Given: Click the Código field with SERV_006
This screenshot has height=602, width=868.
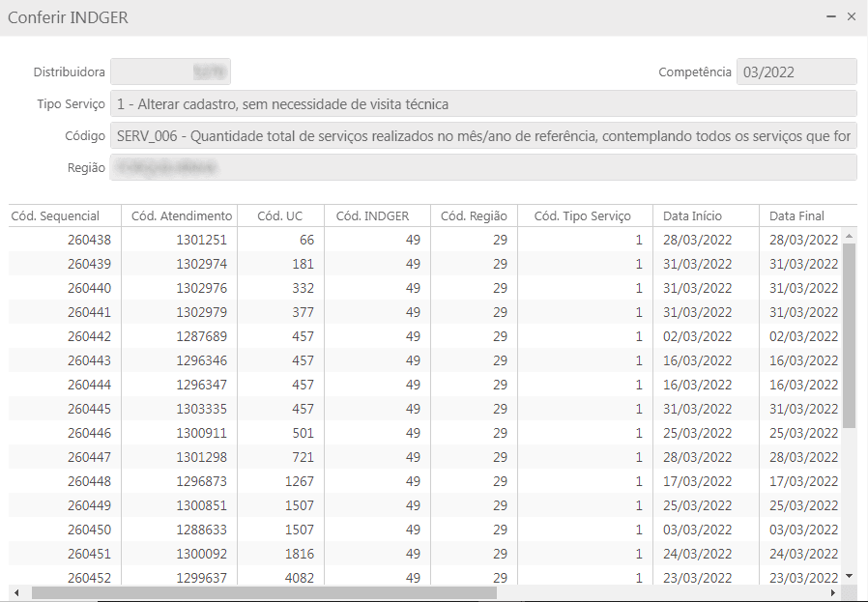Looking at the screenshot, I should coord(483,136).
